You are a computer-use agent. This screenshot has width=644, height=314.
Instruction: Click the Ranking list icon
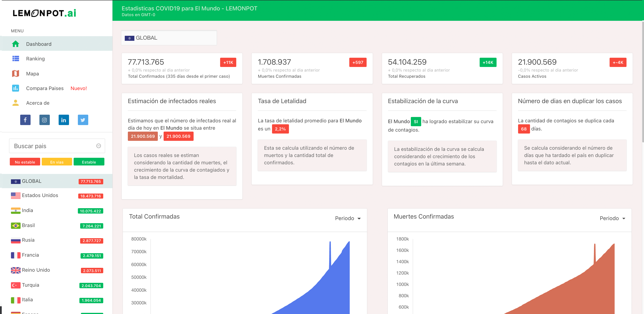16,58
